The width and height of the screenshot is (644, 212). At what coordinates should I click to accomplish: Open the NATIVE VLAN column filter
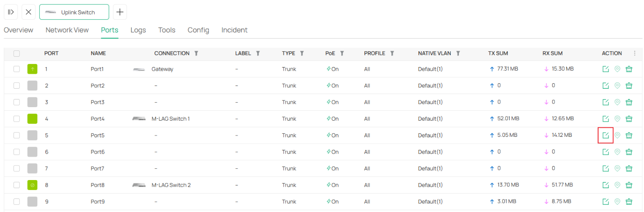pyautogui.click(x=458, y=53)
